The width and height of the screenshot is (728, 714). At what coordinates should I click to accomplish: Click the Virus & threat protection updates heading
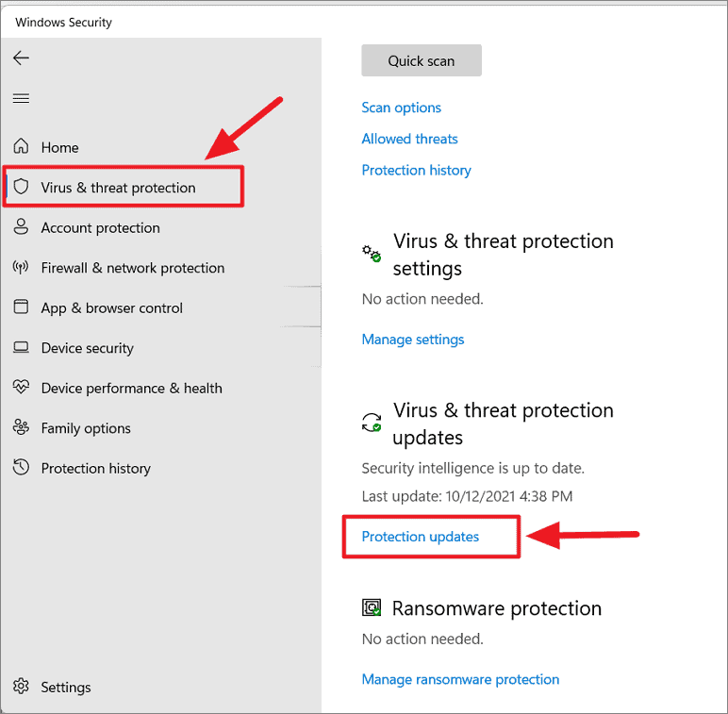[504, 423]
